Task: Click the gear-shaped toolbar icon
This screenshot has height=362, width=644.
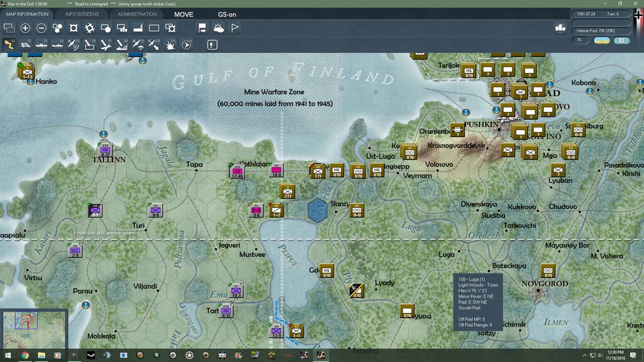Action: tap(89, 28)
